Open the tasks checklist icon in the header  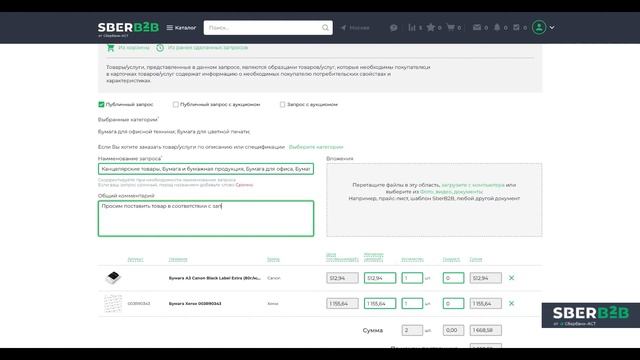click(516, 27)
